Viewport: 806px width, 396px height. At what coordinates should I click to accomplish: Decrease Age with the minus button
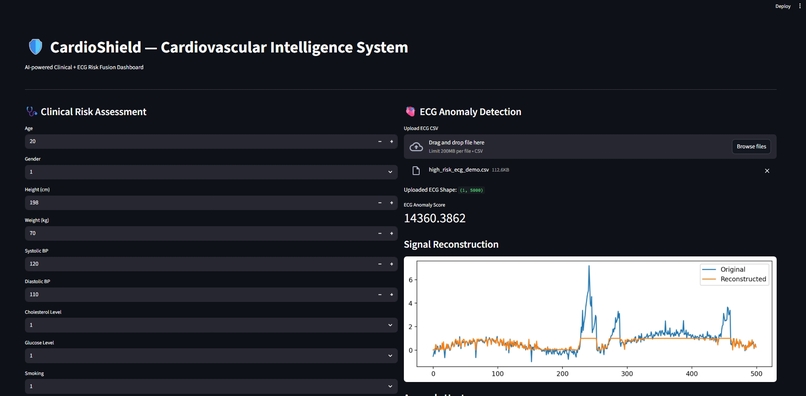click(380, 141)
